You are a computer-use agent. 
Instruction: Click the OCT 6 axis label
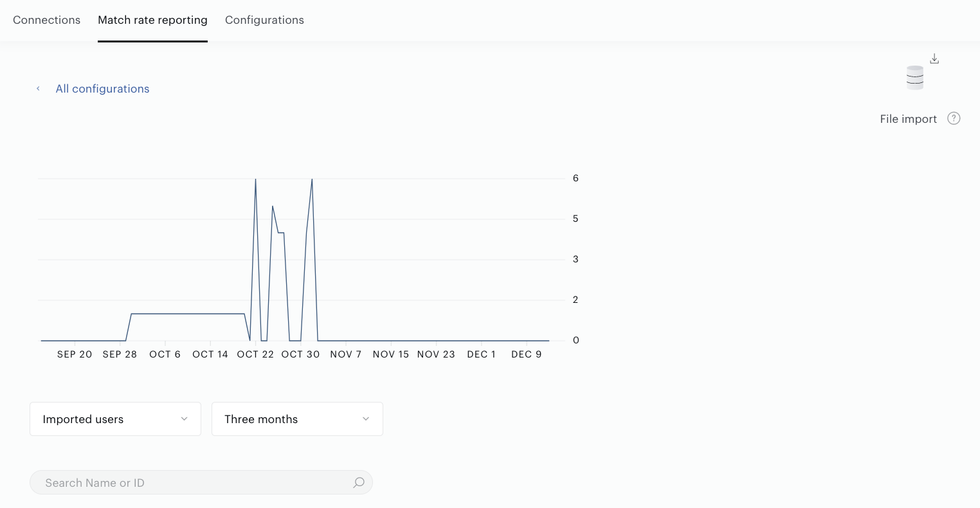point(165,354)
